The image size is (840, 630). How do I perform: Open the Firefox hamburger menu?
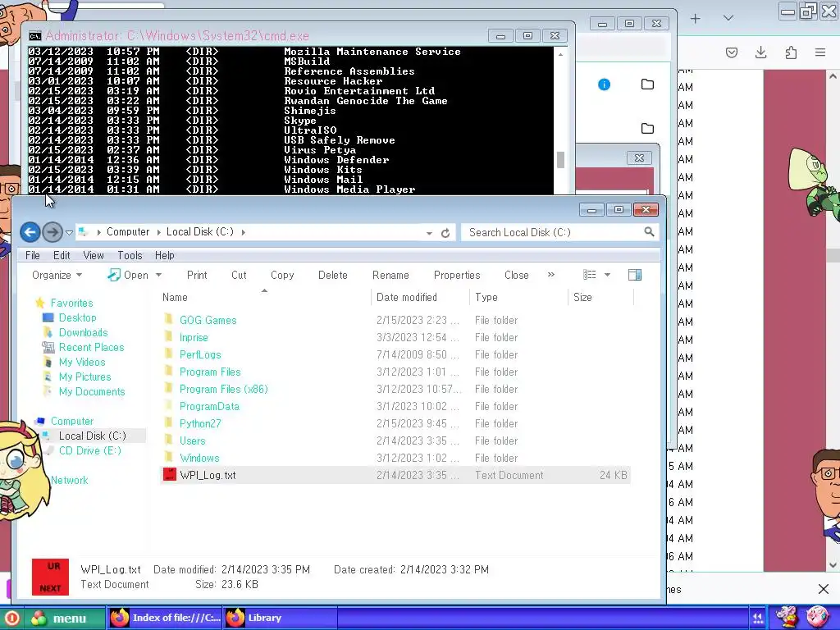(x=820, y=52)
